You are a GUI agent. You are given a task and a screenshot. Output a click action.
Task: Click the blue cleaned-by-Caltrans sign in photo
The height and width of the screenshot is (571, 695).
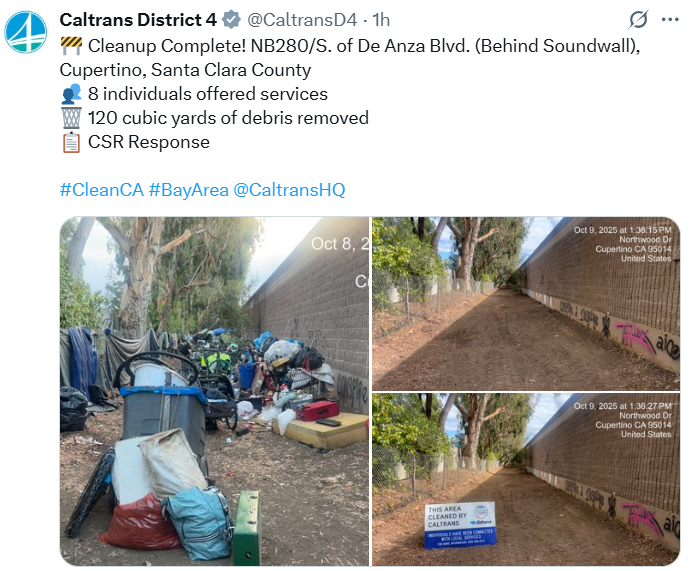[460, 525]
